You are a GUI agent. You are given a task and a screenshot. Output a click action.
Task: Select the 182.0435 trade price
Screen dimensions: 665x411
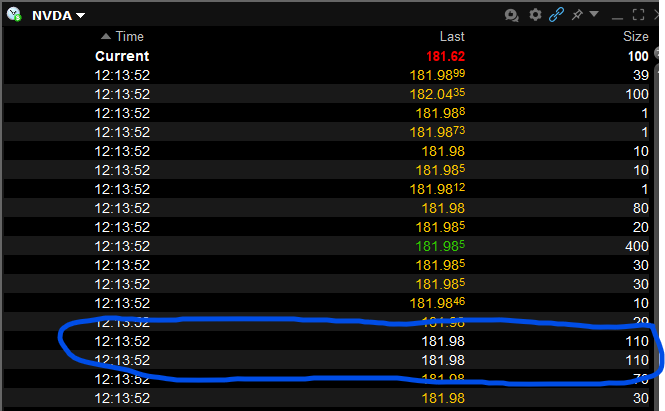pyautogui.click(x=439, y=94)
